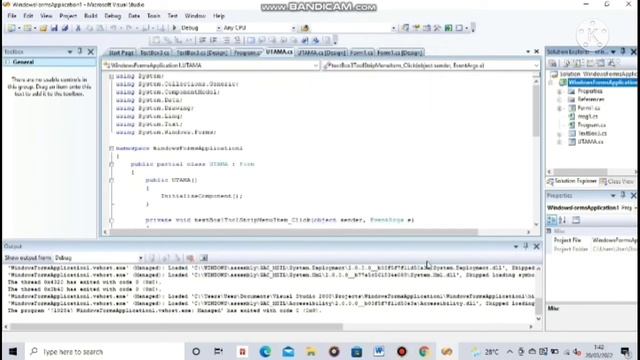640x360 pixels.
Task: Click the Cut scissors icon
Action: (x=78, y=28)
